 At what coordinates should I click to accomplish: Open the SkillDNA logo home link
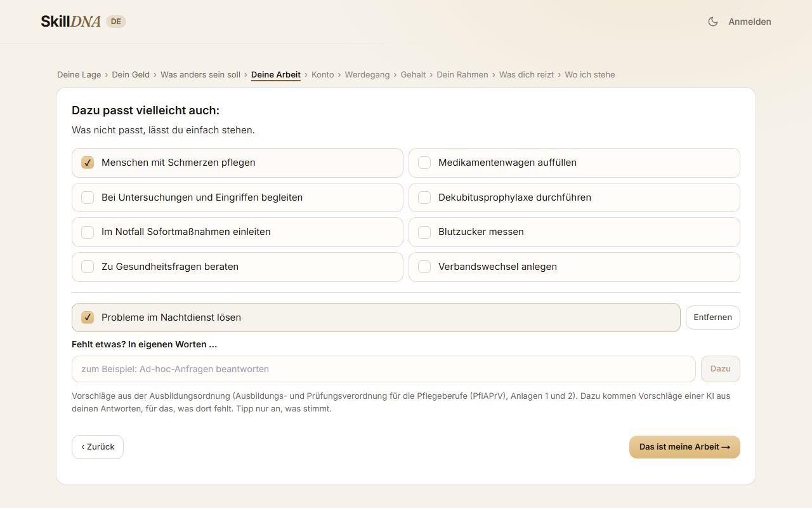(70, 22)
